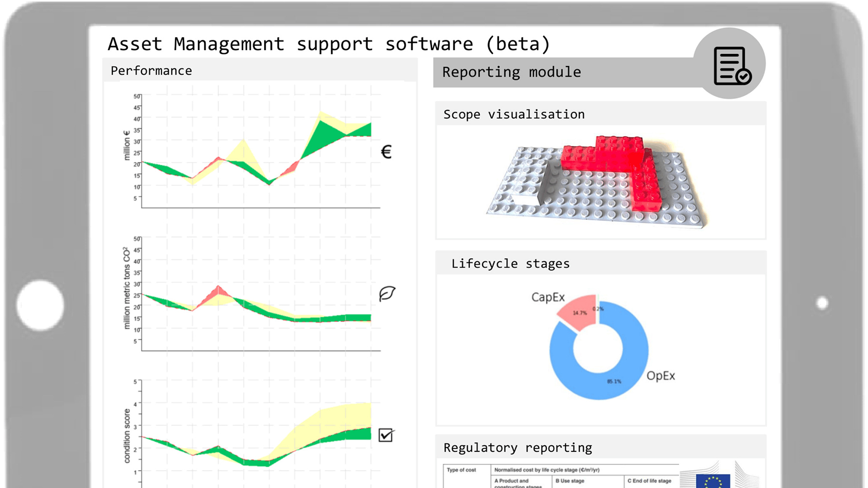Expand the Lifecycle stages section
The image size is (868, 488).
click(510, 264)
